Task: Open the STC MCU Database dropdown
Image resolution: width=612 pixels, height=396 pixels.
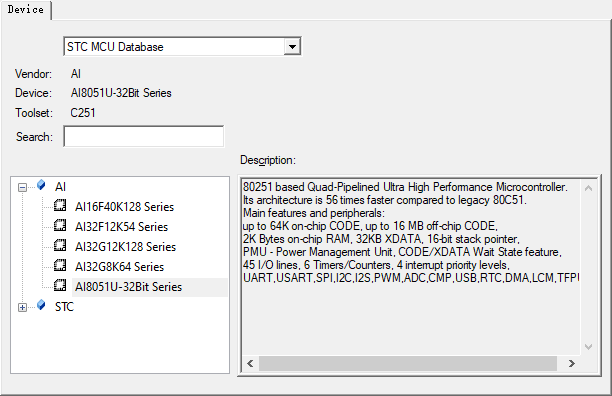Action: pyautogui.click(x=292, y=47)
